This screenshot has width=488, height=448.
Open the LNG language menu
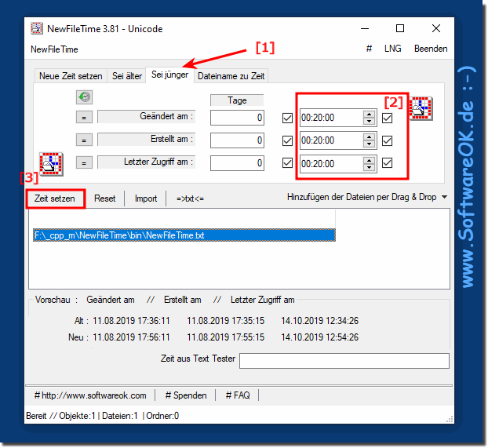click(x=393, y=49)
